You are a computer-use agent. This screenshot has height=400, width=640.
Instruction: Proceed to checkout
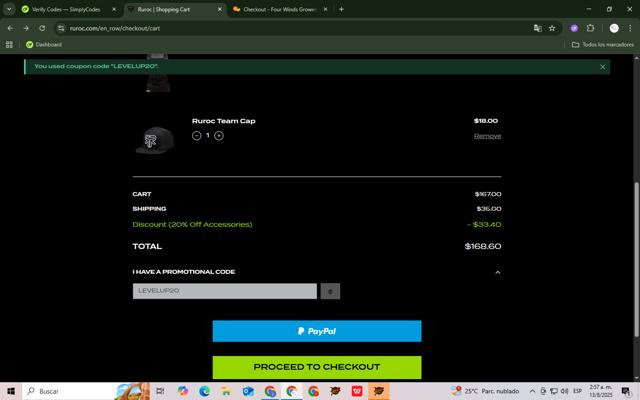click(317, 367)
